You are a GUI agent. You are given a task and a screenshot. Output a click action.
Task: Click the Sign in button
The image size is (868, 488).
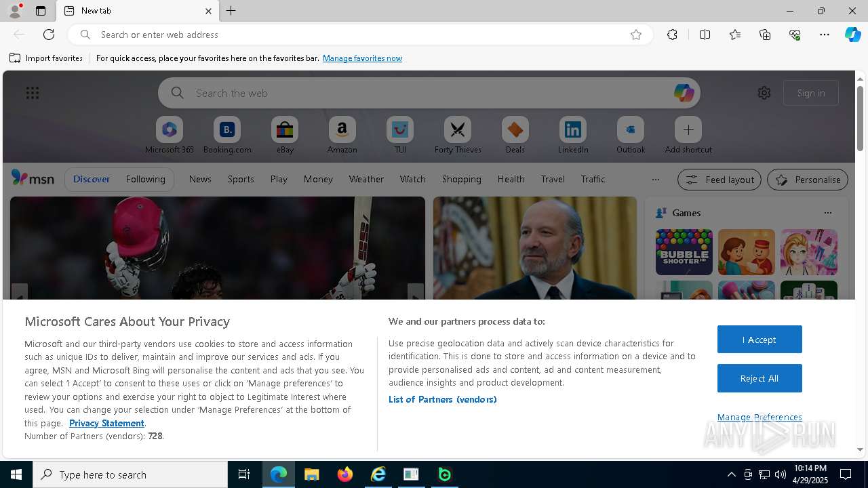click(811, 93)
